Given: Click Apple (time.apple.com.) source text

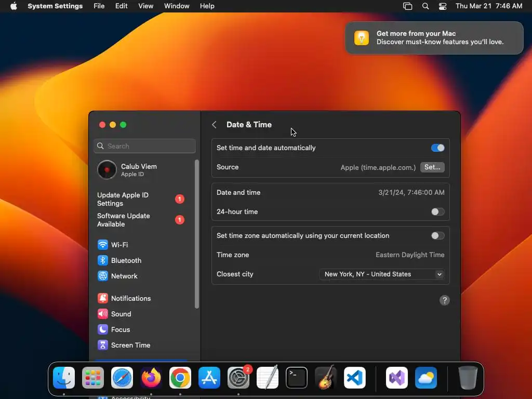Looking at the screenshot, I should (378, 167).
